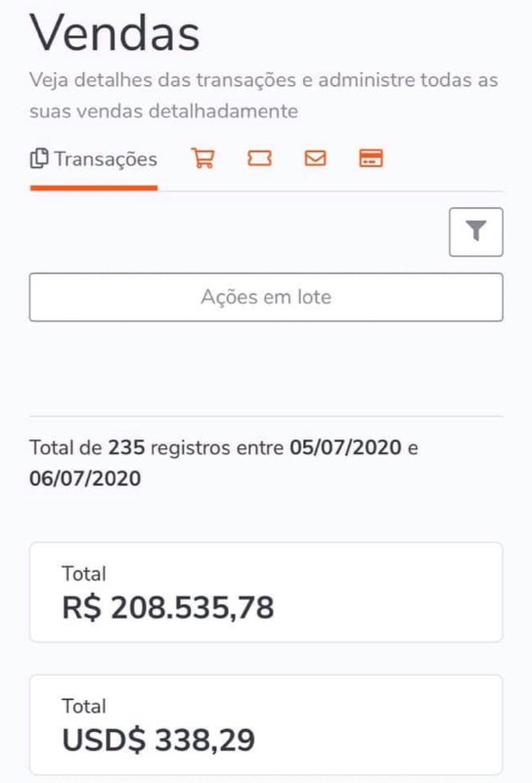Click the end date 06/07/2020
This screenshot has width=532, height=783.
click(85, 479)
